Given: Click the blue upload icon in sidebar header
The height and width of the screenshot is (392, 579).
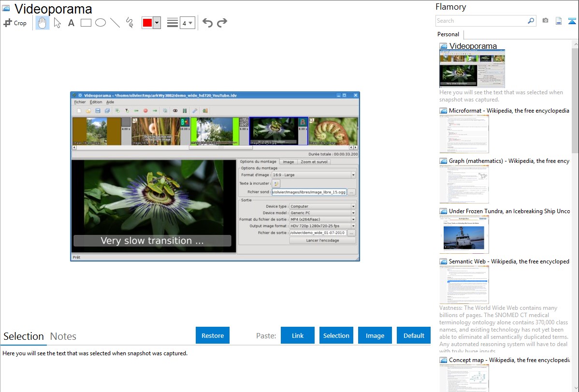Looking at the screenshot, I should pyautogui.click(x=572, y=21).
